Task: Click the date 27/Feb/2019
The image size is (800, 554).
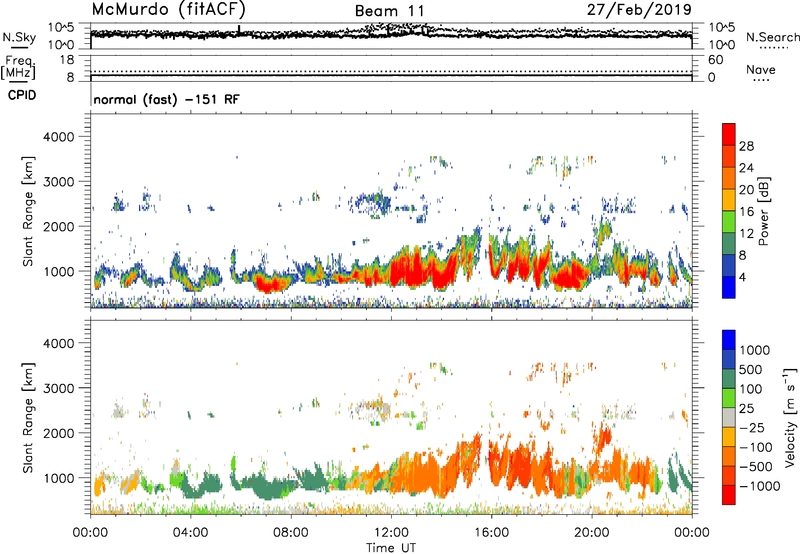Action: coord(639,9)
